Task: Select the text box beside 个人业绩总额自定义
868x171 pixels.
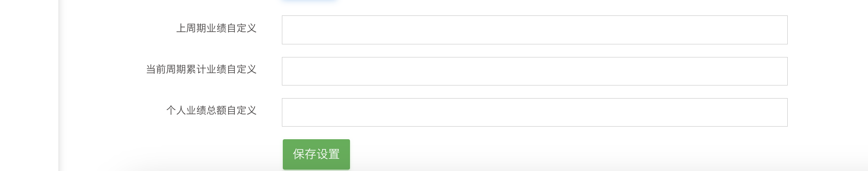Action: tap(534, 112)
